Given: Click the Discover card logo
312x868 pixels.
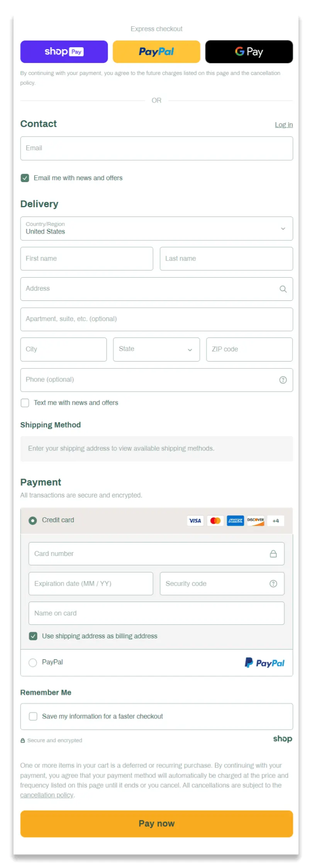Looking at the screenshot, I should click(256, 520).
